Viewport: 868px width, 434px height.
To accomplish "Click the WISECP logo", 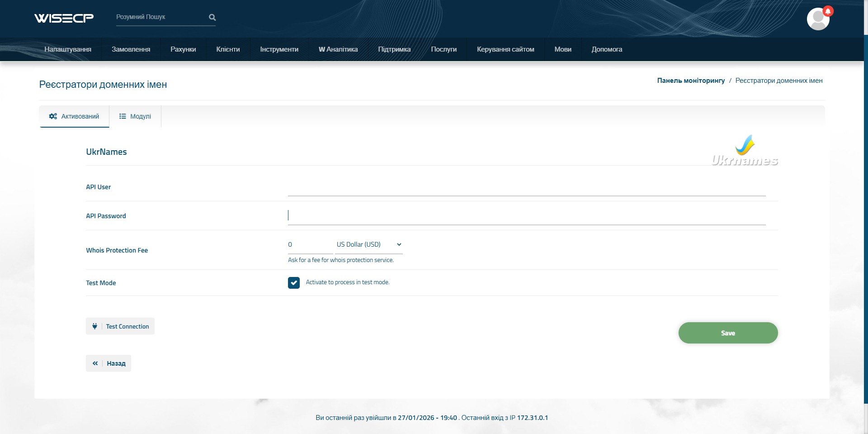I will 64,18.
